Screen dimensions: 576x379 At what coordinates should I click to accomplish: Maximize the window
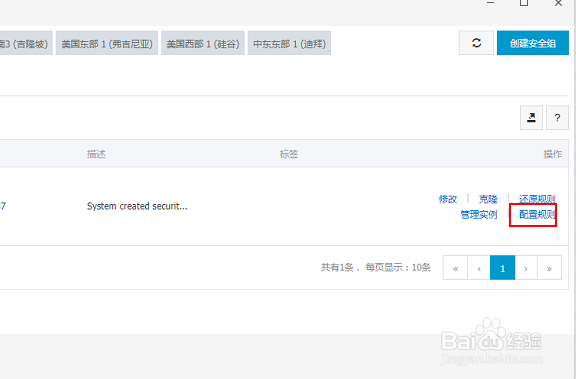(x=524, y=3)
